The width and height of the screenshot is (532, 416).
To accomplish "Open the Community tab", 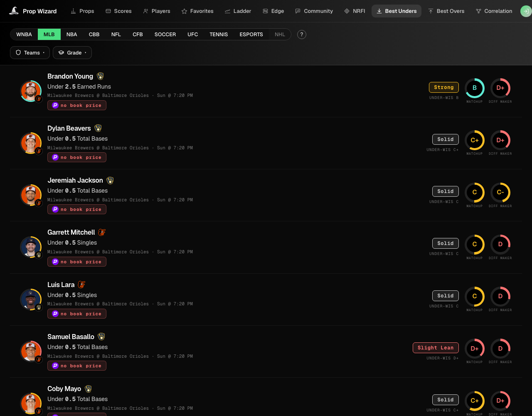I will click(x=314, y=11).
